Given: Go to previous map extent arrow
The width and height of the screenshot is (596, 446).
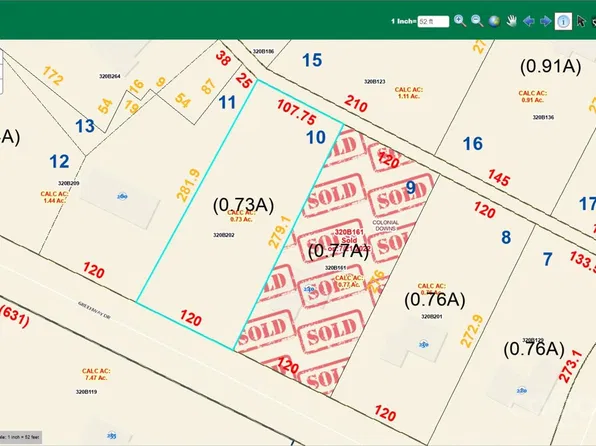Looking at the screenshot, I should [x=529, y=21].
